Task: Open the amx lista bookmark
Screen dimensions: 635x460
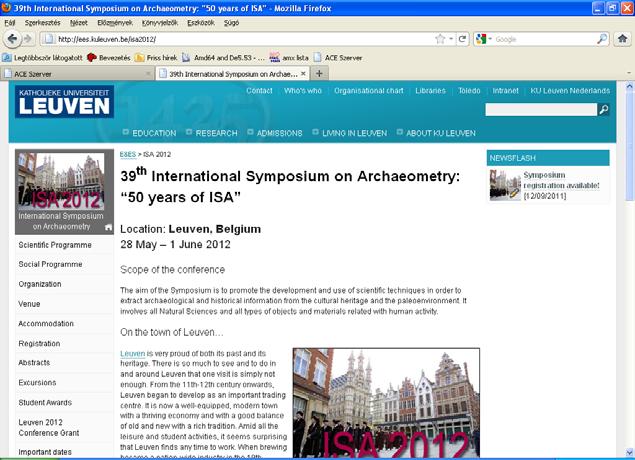Action: (x=289, y=58)
